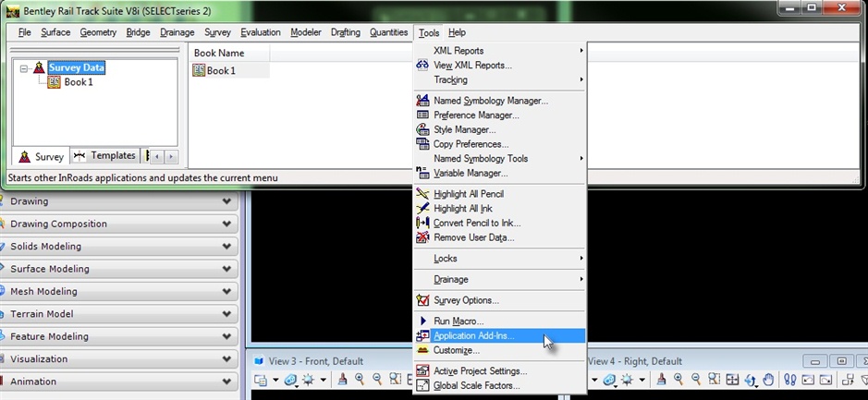
Task: Click View 4 rotate view icon
Action: click(750, 380)
